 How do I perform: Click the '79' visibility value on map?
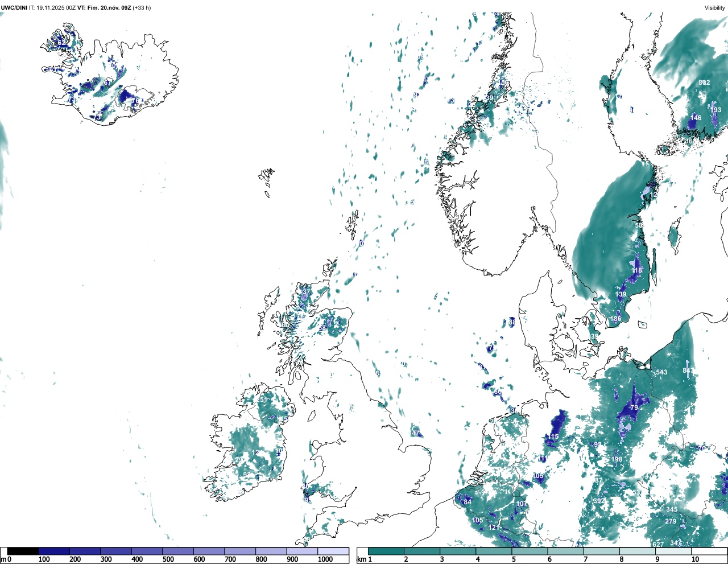pos(635,408)
